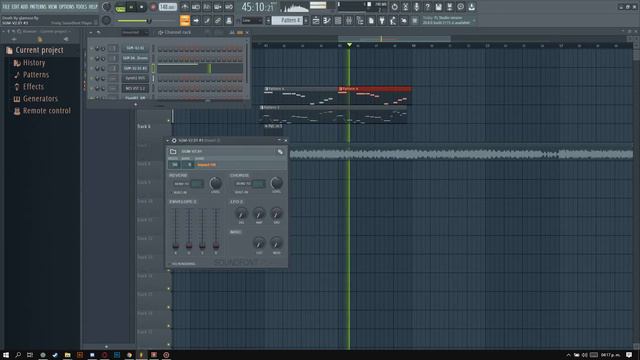Open the Mixer view icon

pyautogui.click(x=349, y=20)
